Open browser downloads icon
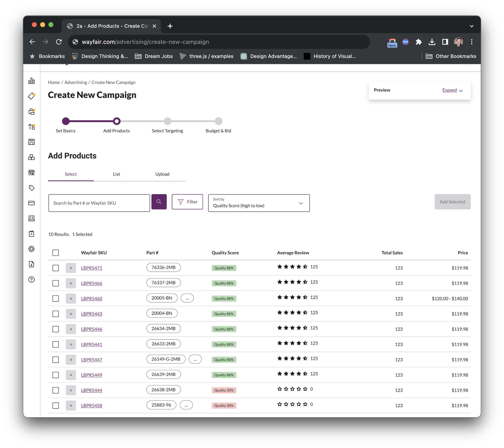The height and width of the screenshot is (448, 504). 432,42
